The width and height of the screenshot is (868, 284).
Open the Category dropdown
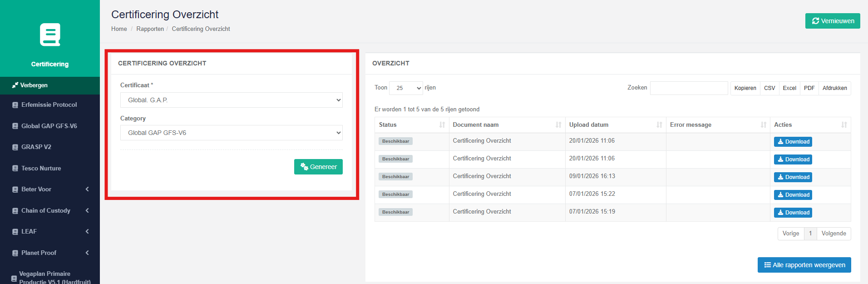[x=232, y=133]
